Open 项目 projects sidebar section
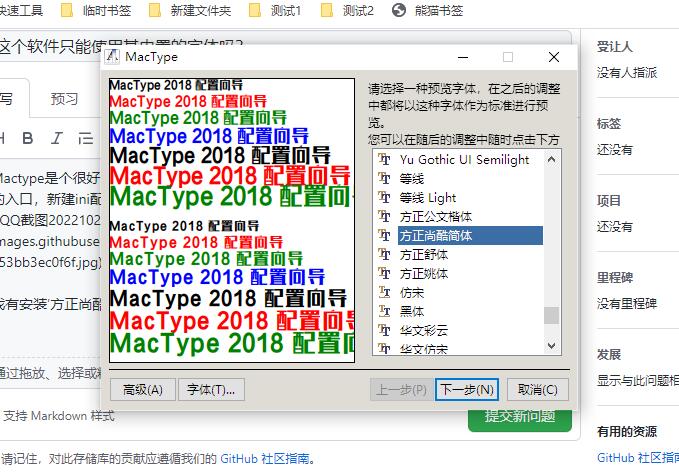The image size is (679, 472). pyautogui.click(x=608, y=200)
